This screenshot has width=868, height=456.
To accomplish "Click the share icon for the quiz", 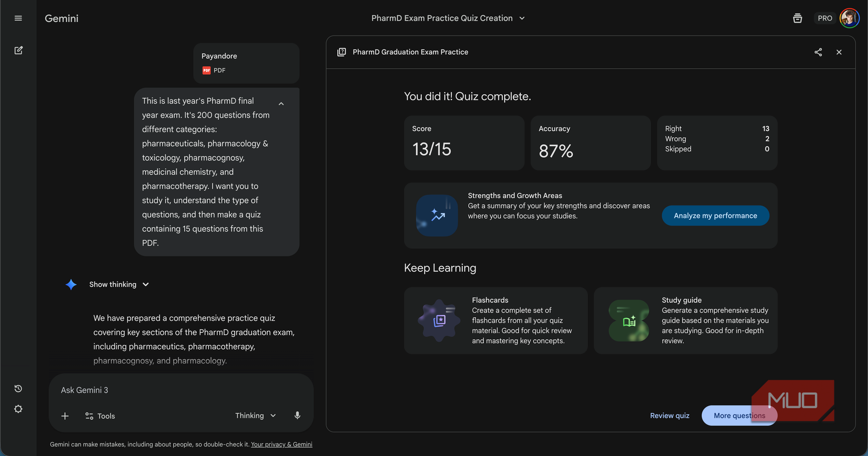I will 818,52.
